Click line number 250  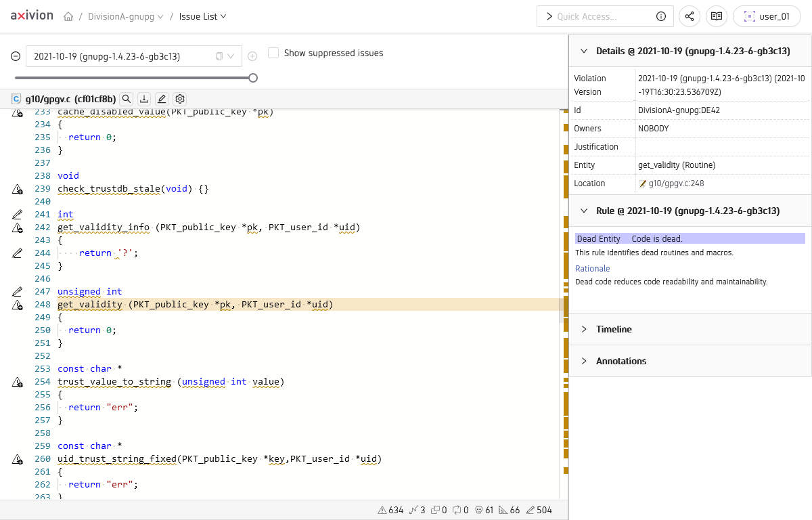click(x=43, y=330)
